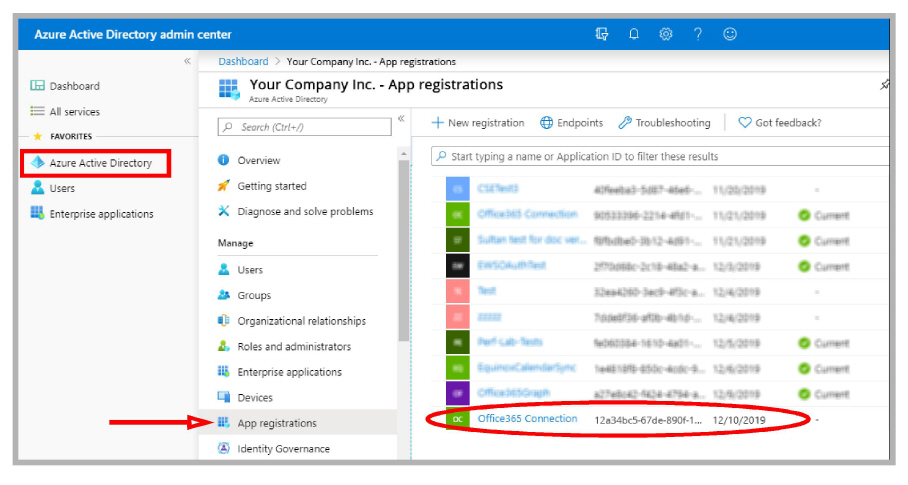Click the menu pane scrollbar up arrow

click(404, 153)
